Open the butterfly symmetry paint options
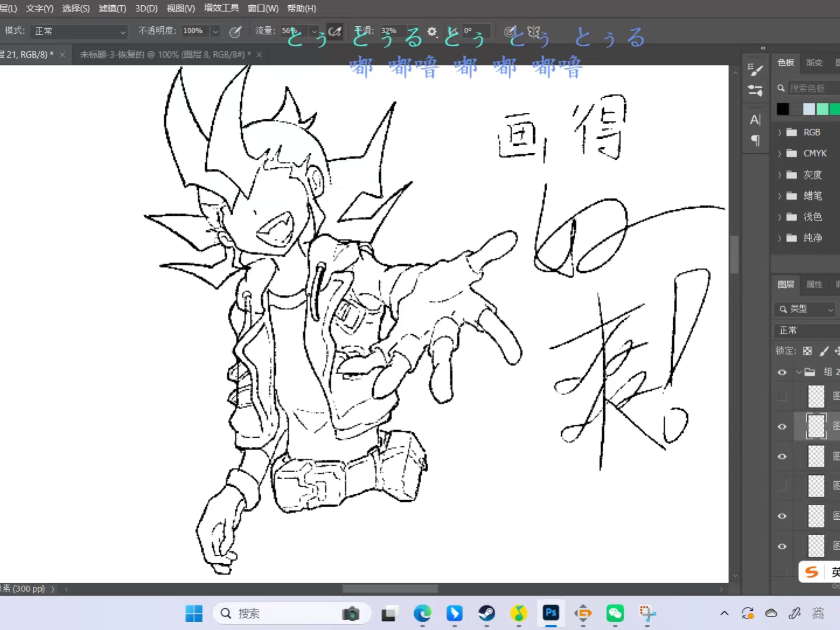Image resolution: width=840 pixels, height=630 pixels. 534,31
